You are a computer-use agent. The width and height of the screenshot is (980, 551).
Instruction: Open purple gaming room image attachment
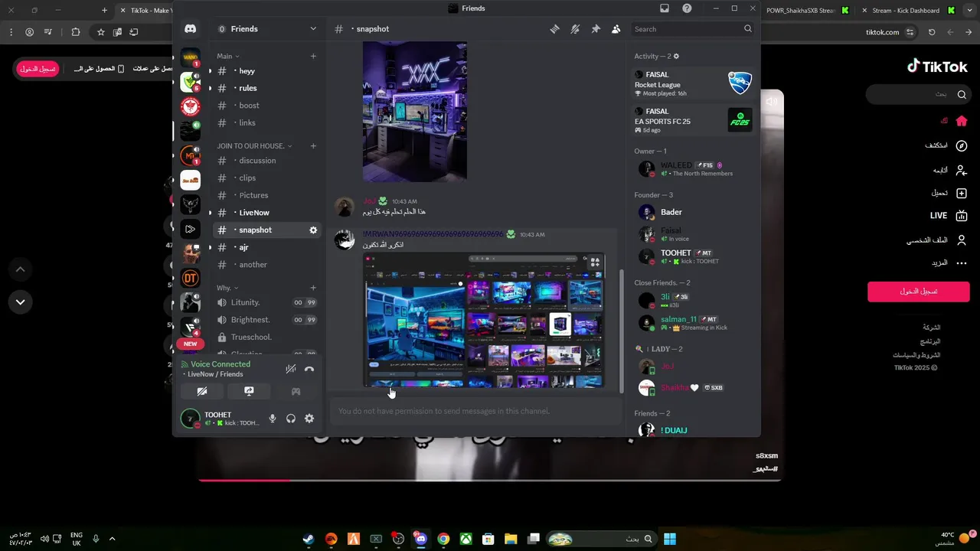pyautogui.click(x=414, y=112)
